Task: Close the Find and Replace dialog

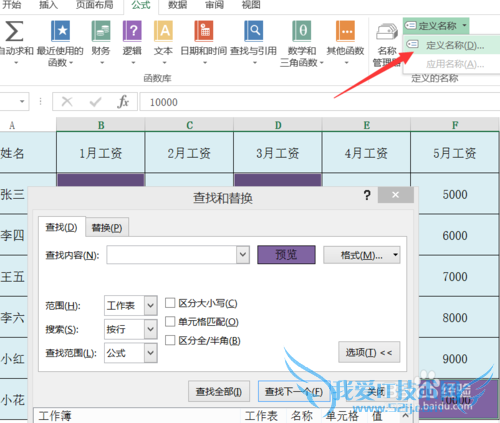Action: pyautogui.click(x=396, y=195)
